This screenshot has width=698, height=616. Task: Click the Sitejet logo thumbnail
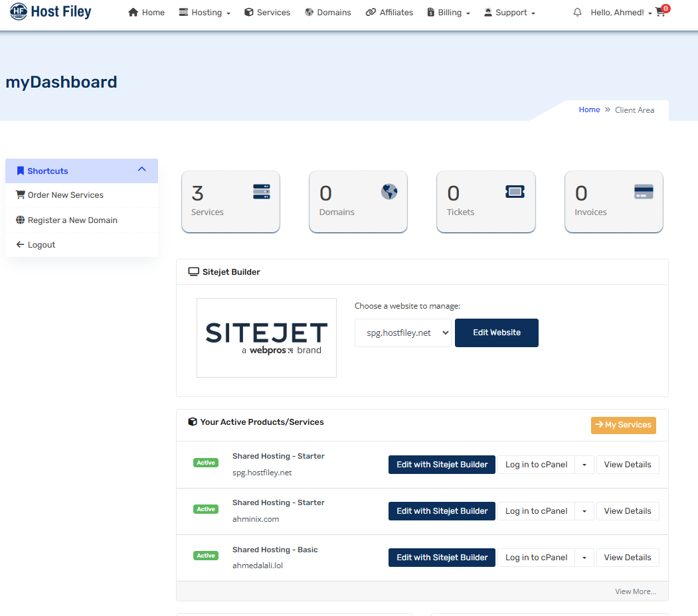(x=266, y=338)
